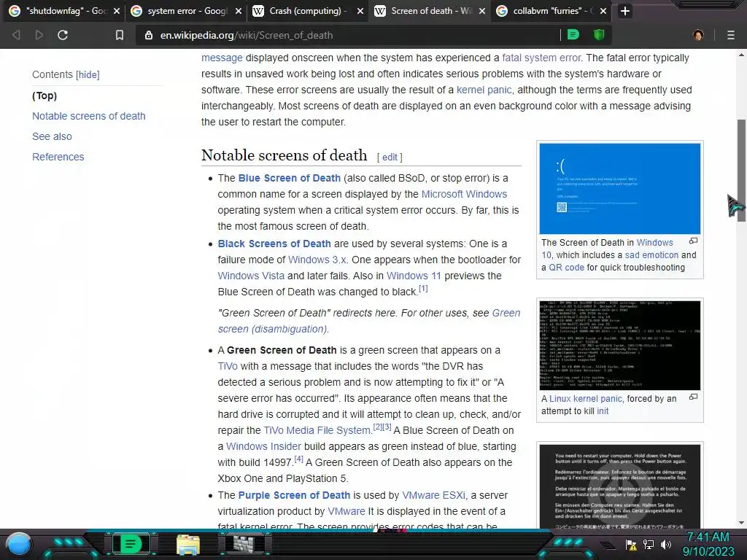Open the QR code link in caption
747x560 pixels.
[566, 268]
